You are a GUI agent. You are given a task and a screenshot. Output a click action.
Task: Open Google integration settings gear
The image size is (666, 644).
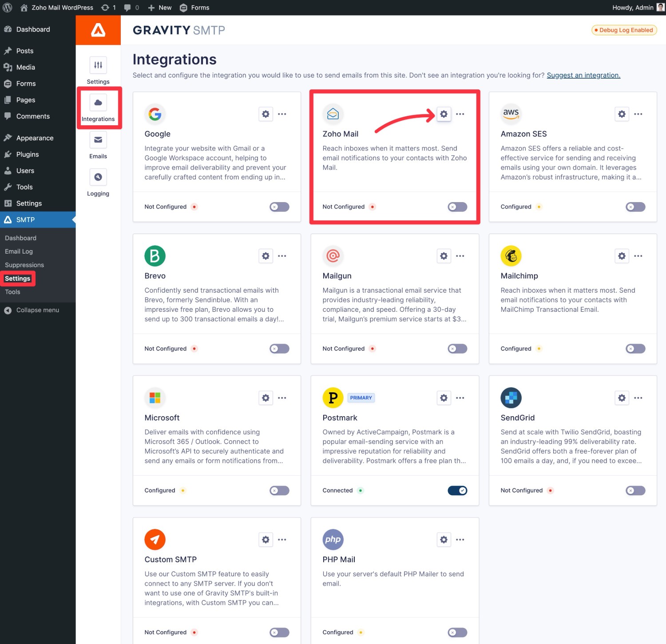tap(266, 114)
